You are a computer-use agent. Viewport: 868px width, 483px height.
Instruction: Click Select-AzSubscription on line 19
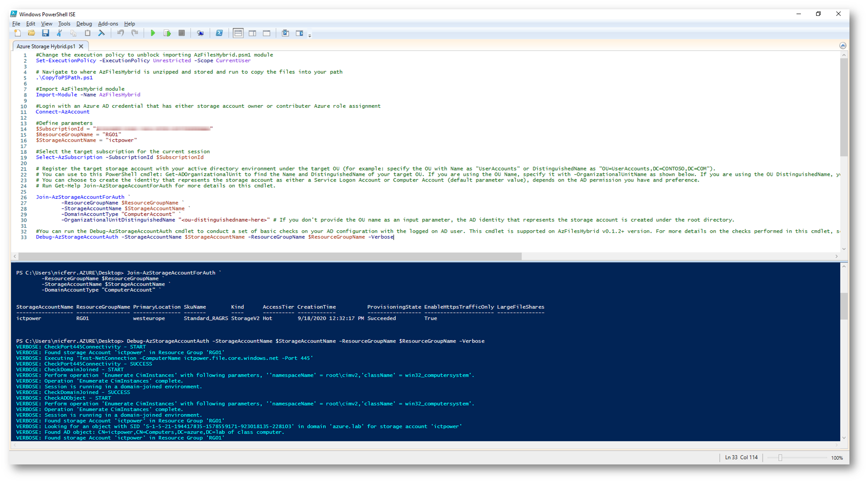pos(69,157)
